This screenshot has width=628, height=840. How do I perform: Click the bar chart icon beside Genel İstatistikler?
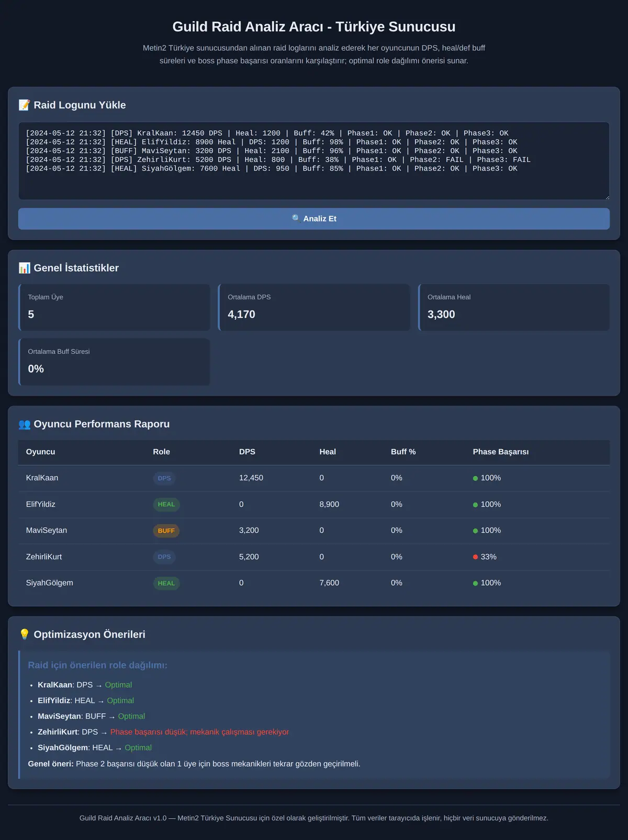tap(24, 268)
